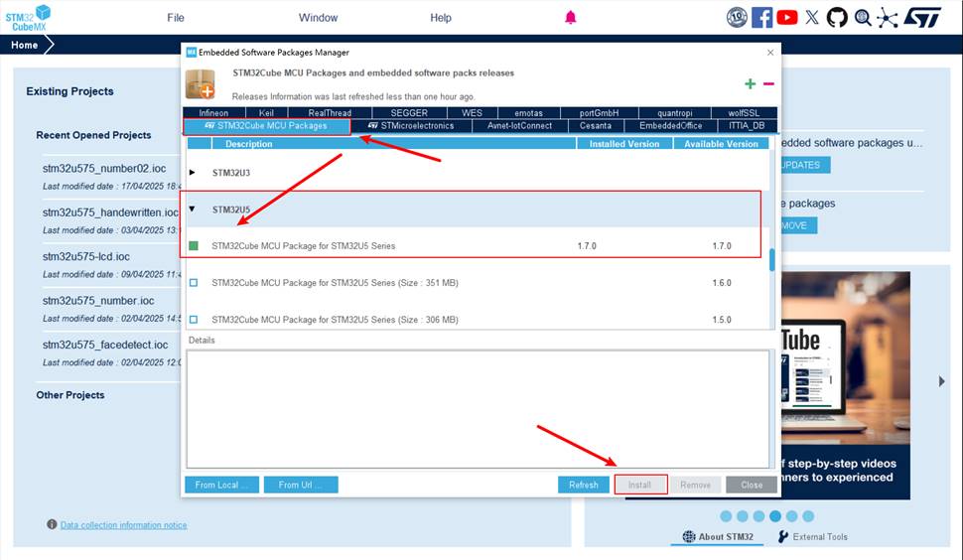Open the YouTube icon link

786,17
